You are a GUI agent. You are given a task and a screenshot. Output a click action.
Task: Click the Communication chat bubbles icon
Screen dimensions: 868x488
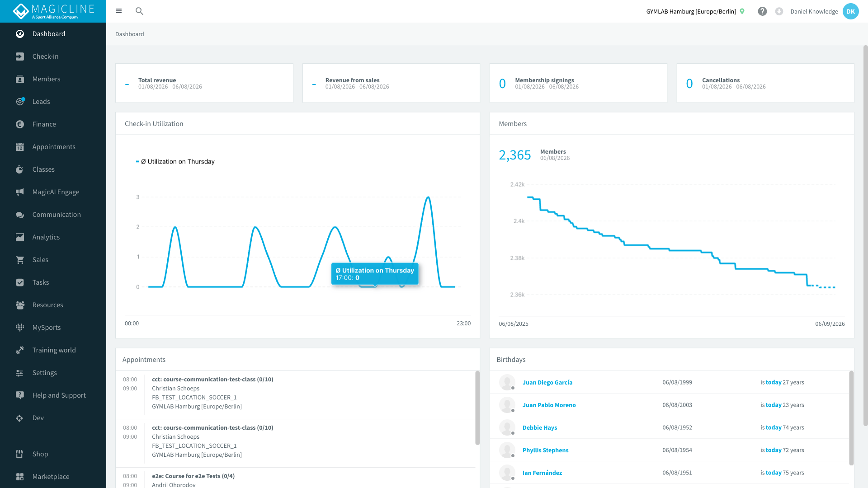click(x=20, y=215)
